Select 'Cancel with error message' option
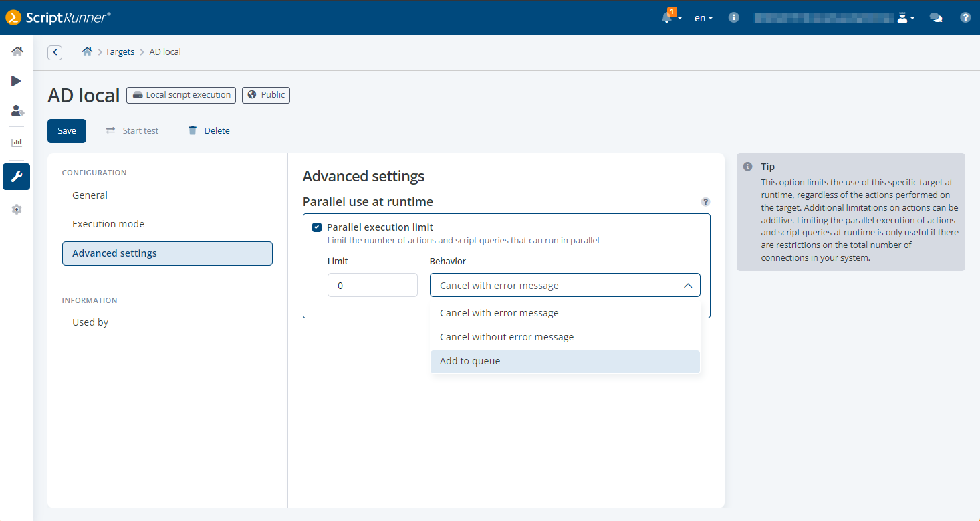980x521 pixels. 565,313
